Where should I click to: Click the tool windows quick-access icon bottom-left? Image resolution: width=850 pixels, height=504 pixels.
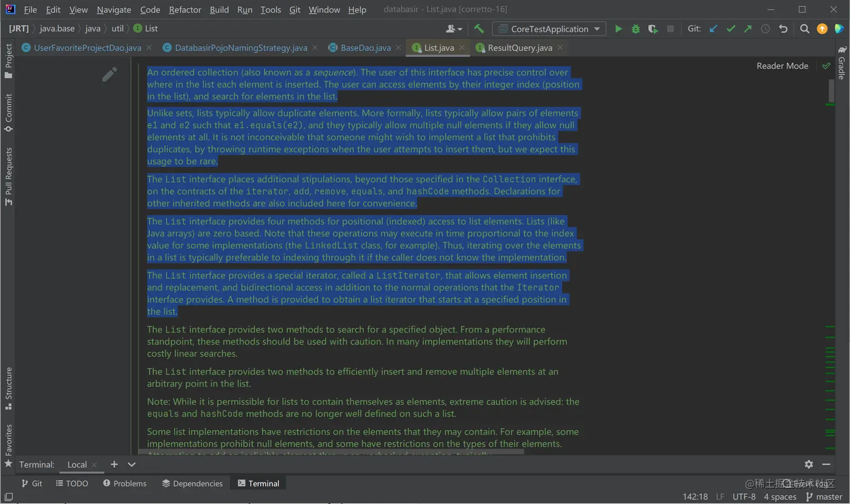click(8, 497)
